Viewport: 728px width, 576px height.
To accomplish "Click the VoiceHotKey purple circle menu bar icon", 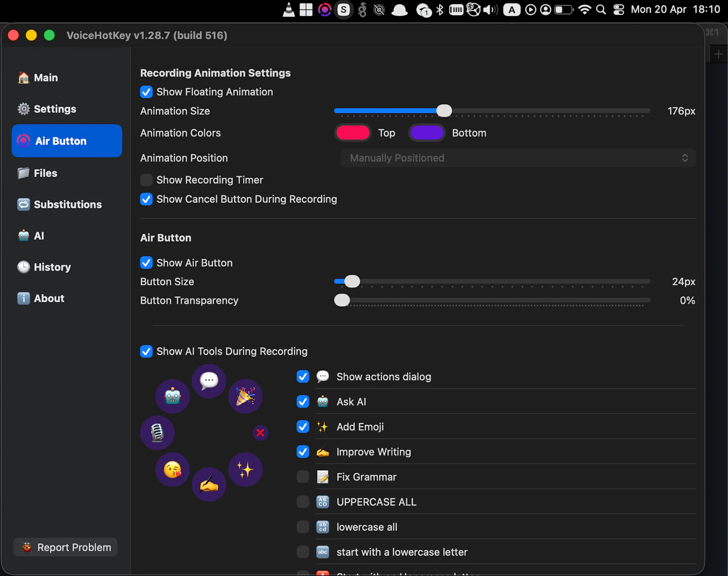I will pos(324,10).
